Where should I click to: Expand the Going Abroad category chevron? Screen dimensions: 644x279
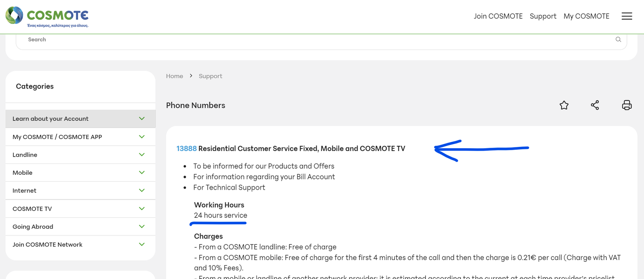(x=142, y=226)
